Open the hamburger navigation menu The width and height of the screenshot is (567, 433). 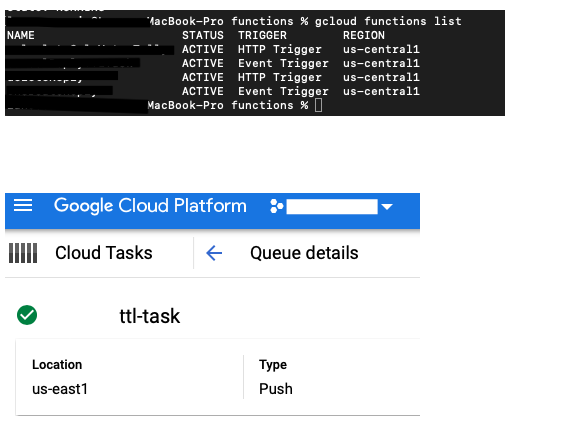(23, 205)
